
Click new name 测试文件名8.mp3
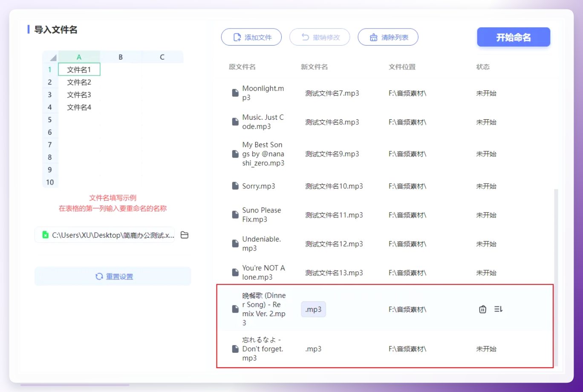click(x=332, y=122)
